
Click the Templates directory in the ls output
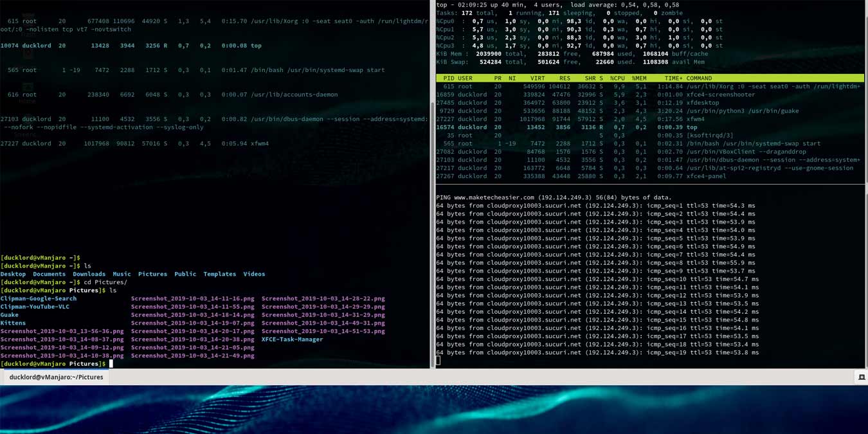[x=219, y=274]
